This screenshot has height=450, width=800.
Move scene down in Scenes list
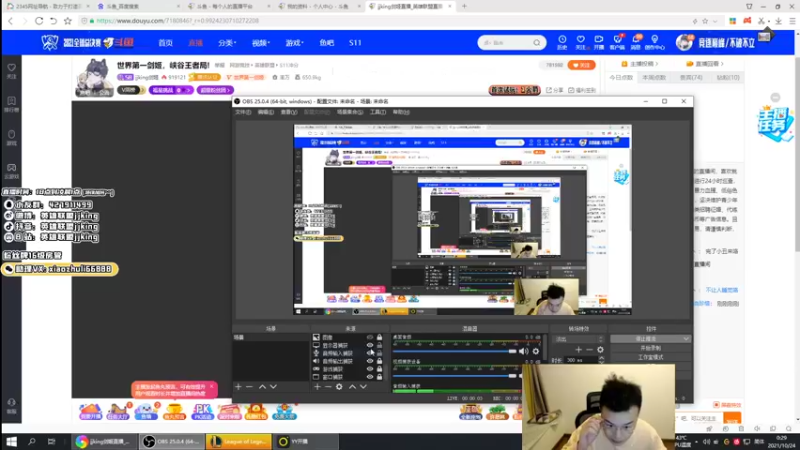(x=273, y=387)
